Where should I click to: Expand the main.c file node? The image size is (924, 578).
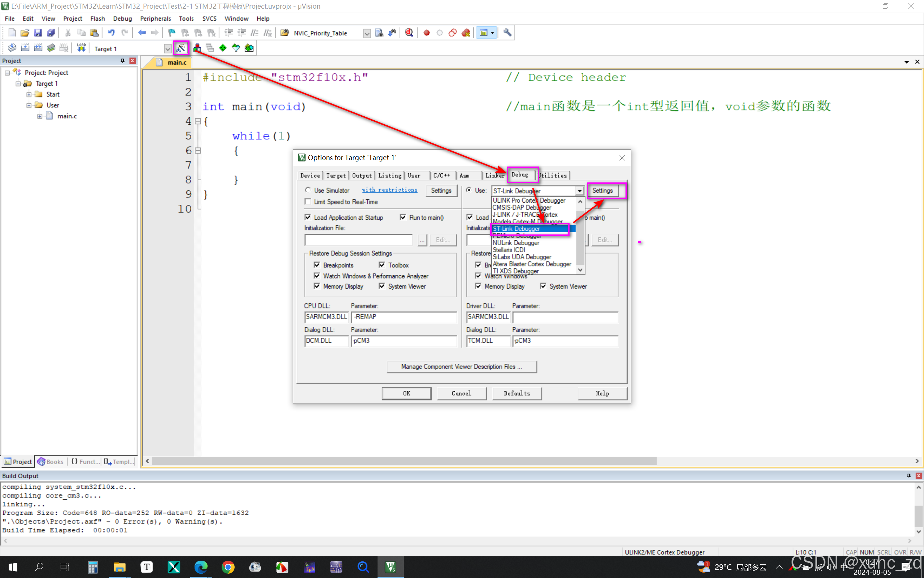(x=40, y=116)
